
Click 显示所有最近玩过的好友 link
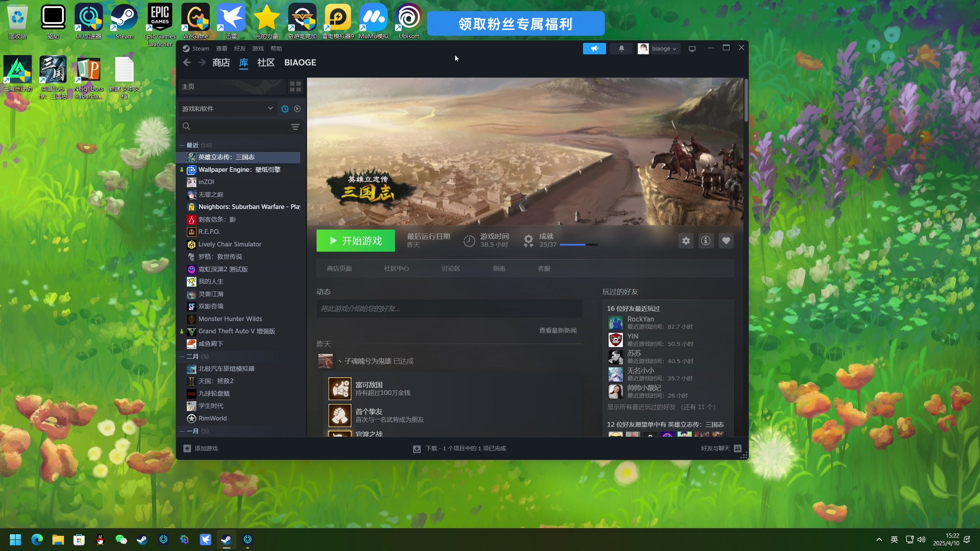[x=662, y=407]
